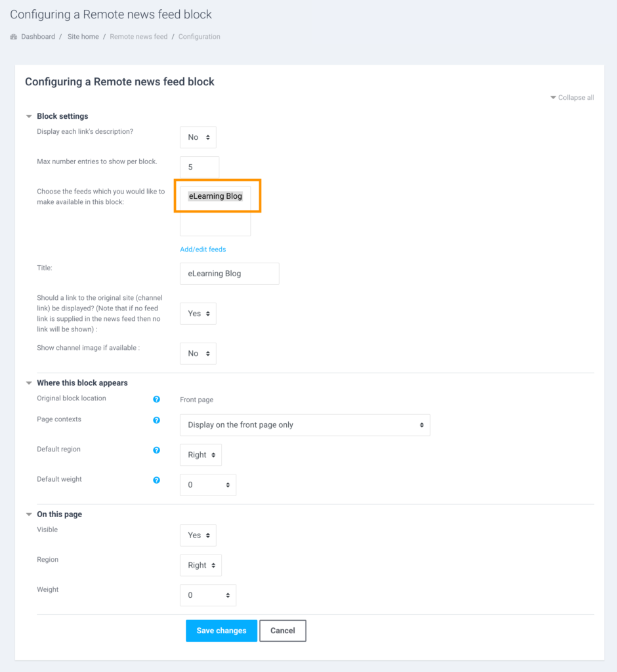The image size is (617, 672).
Task: Collapse the On this page section triangle
Action: [28, 514]
